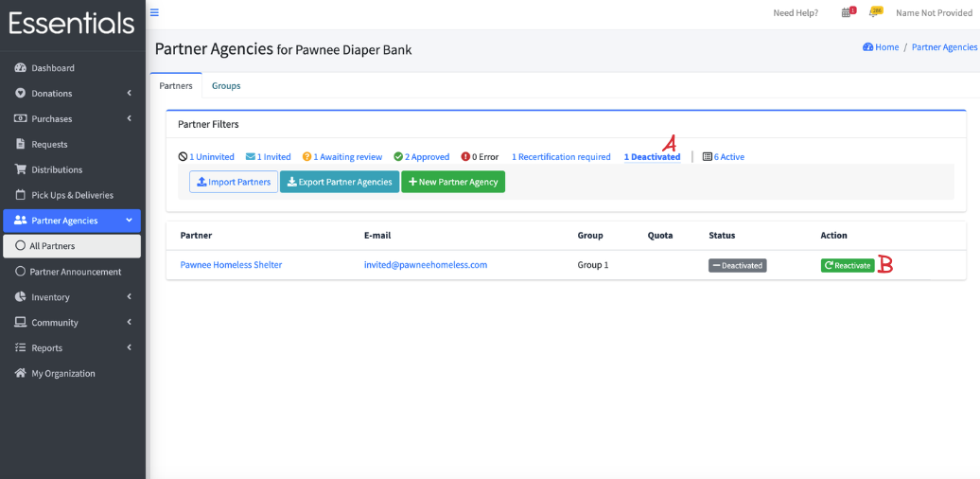Expand the Purchases submenu chevron
The image size is (980, 479).
(130, 119)
